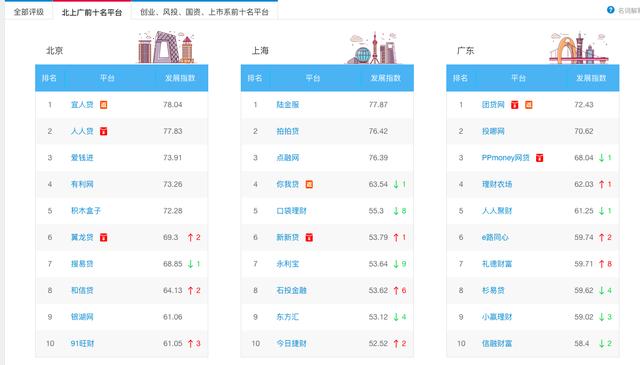Click the red badge icon beside PPmoney网贷
640x365 pixels.
[540, 158]
